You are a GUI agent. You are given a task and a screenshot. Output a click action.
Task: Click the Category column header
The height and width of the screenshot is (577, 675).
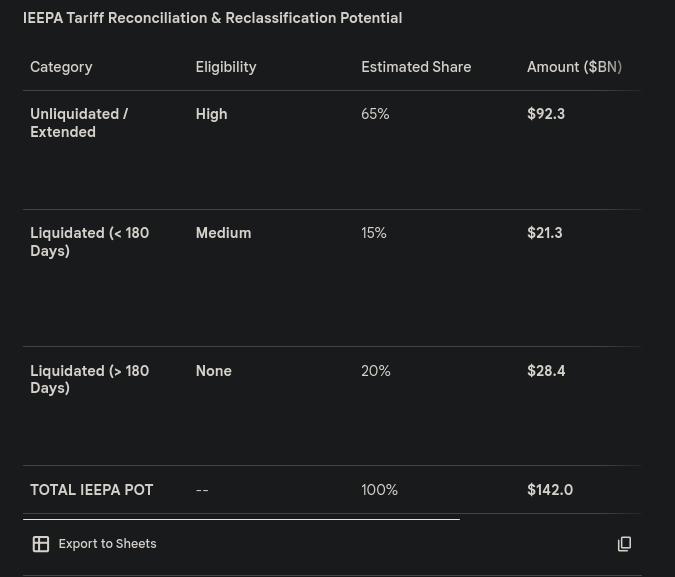tap(61, 67)
